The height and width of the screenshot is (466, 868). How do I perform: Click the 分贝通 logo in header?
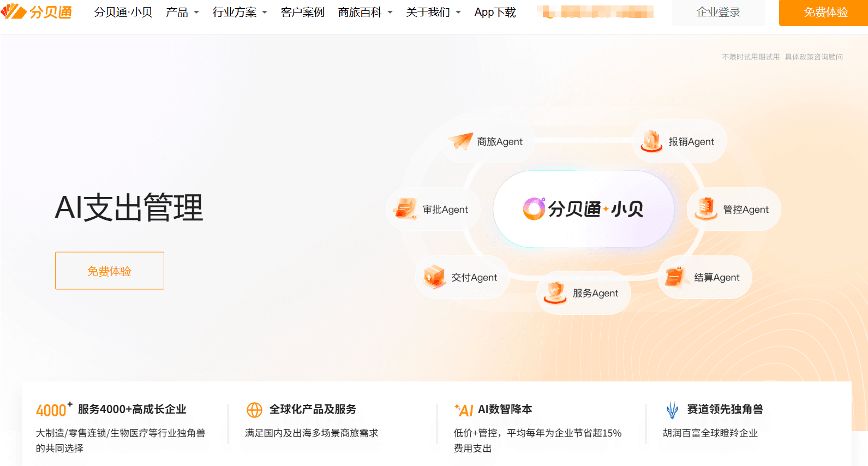point(36,12)
